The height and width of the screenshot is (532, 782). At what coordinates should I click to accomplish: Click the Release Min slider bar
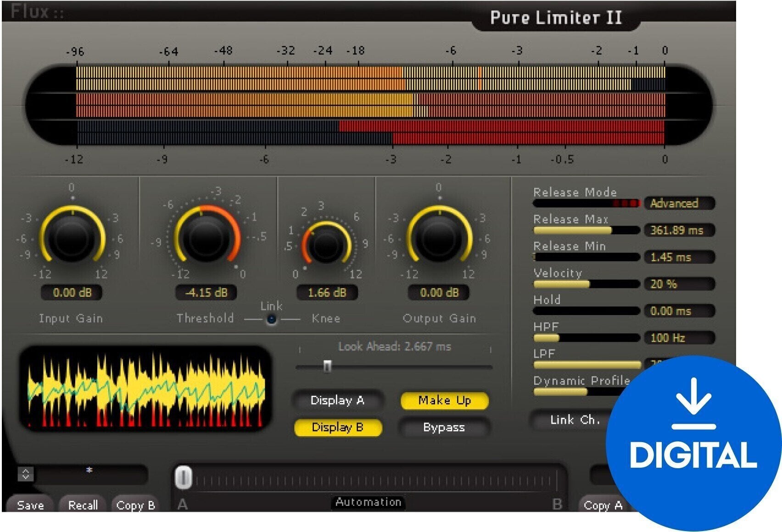[586, 257]
